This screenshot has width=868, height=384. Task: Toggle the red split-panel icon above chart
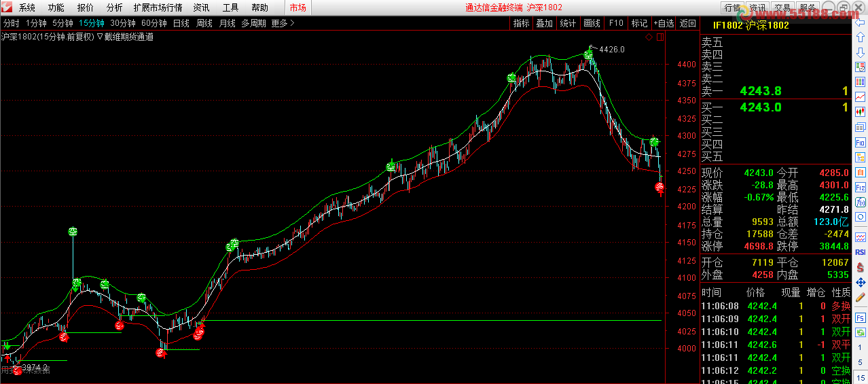[659, 37]
